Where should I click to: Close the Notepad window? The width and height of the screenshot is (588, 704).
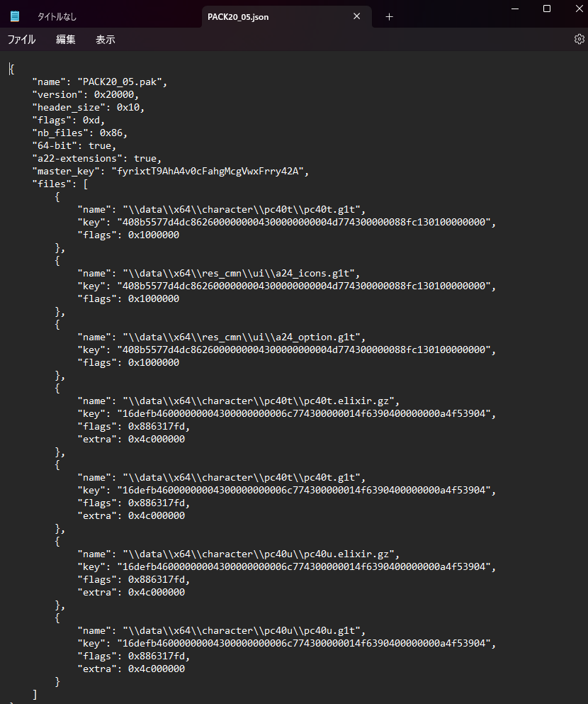[579, 9]
